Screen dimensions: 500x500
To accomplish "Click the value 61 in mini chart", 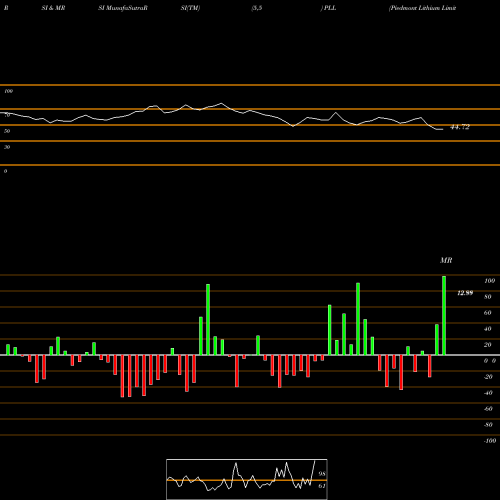I will point(322,486).
